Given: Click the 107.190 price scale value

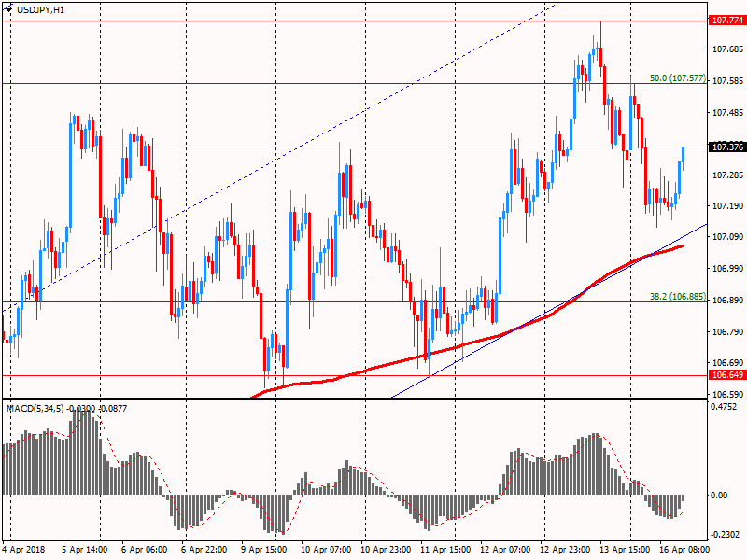Looking at the screenshot, I should pyautogui.click(x=727, y=206).
